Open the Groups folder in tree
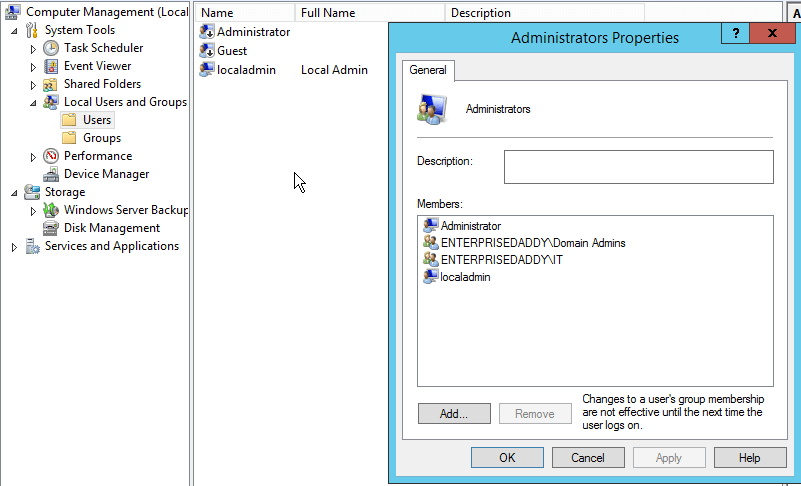Viewport: 801px width, 486px height. pyautogui.click(x=101, y=138)
